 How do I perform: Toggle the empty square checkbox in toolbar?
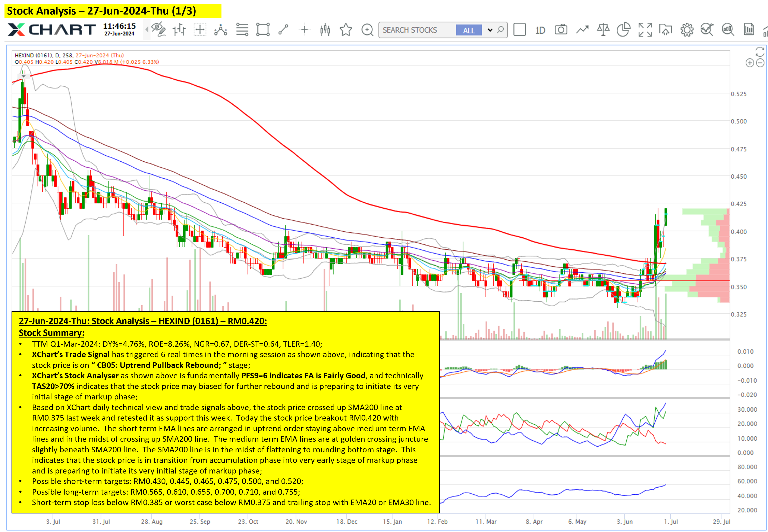coord(520,30)
